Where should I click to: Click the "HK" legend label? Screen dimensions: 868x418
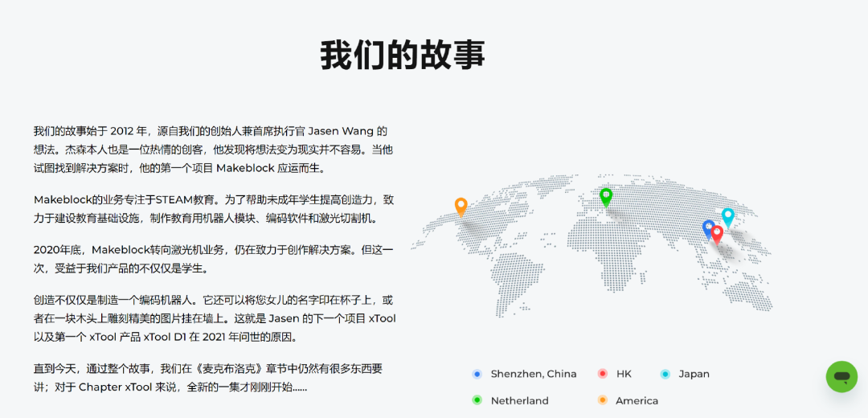tap(624, 374)
